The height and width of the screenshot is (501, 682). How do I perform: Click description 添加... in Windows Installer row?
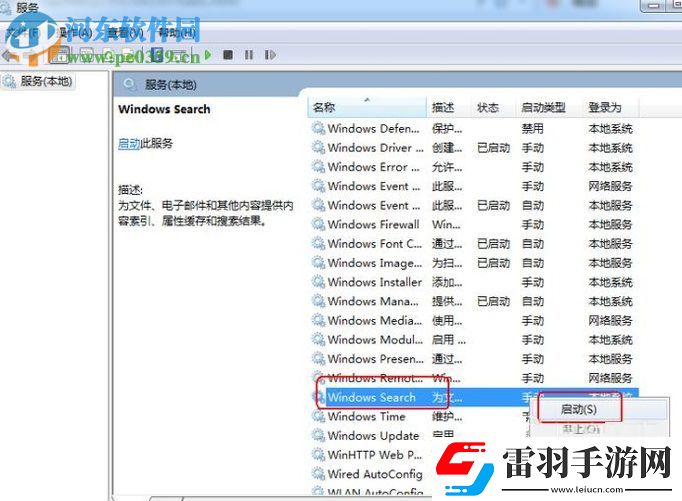click(x=447, y=282)
